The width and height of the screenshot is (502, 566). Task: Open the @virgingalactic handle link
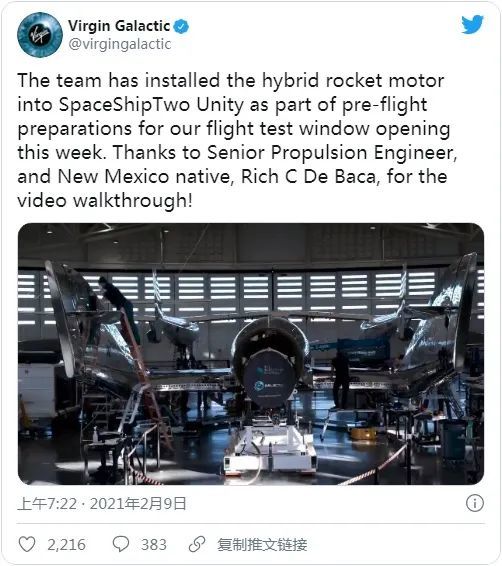click(119, 44)
